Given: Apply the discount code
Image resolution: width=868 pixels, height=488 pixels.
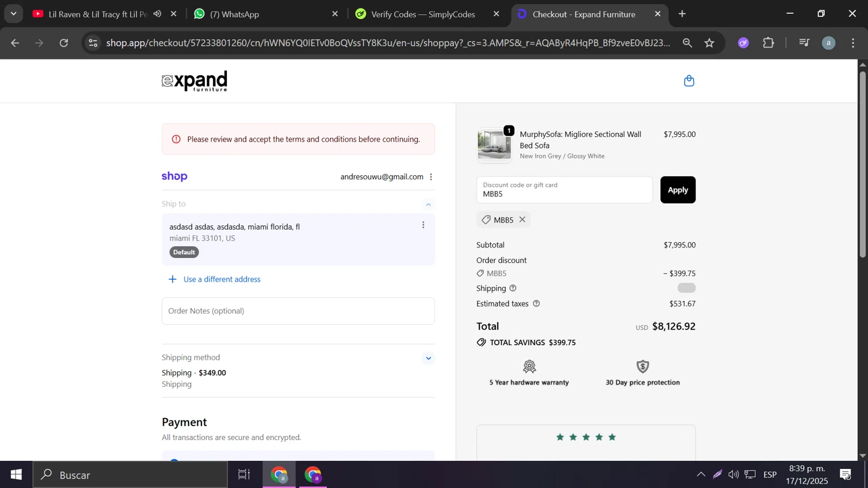Looking at the screenshot, I should pos(678,190).
